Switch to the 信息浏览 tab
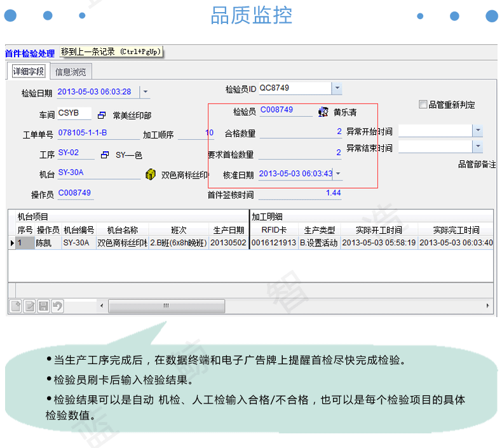The height and width of the screenshot is (448, 502). [x=71, y=72]
